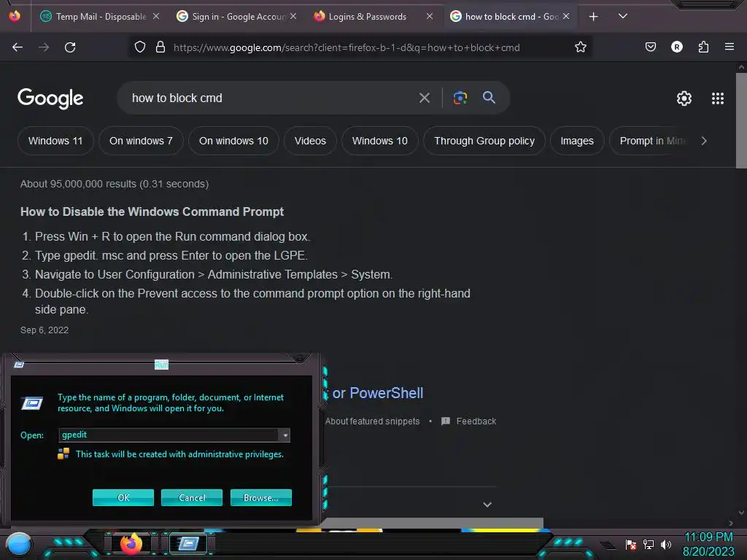Image resolution: width=747 pixels, height=560 pixels.
Task: Open the Start orb menu
Action: 19,544
